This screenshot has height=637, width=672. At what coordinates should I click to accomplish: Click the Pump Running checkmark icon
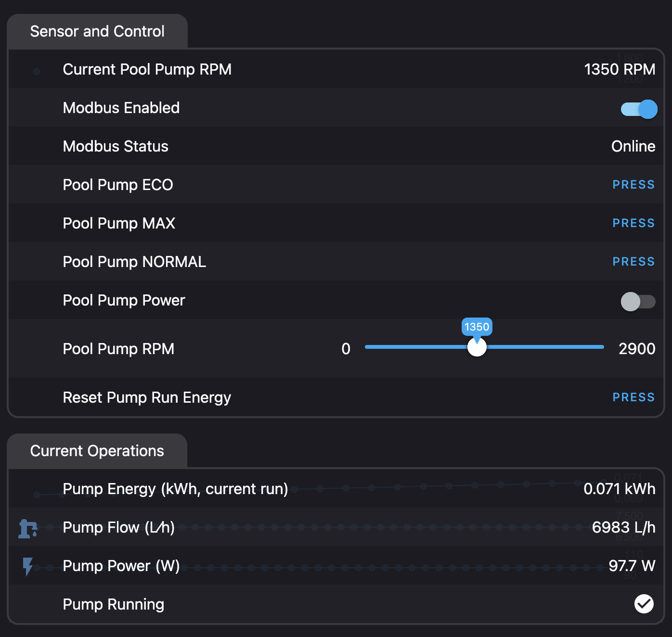(x=644, y=604)
